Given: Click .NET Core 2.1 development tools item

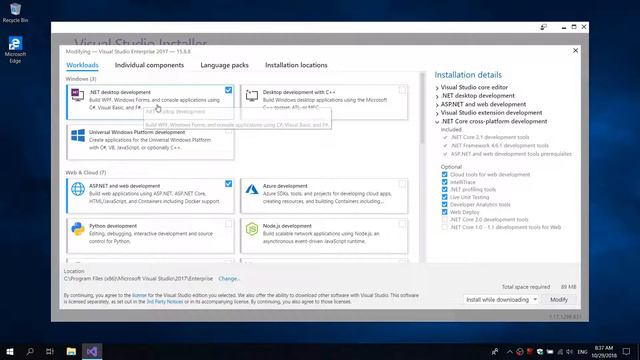Looking at the screenshot, I should pyautogui.click(x=490, y=137).
